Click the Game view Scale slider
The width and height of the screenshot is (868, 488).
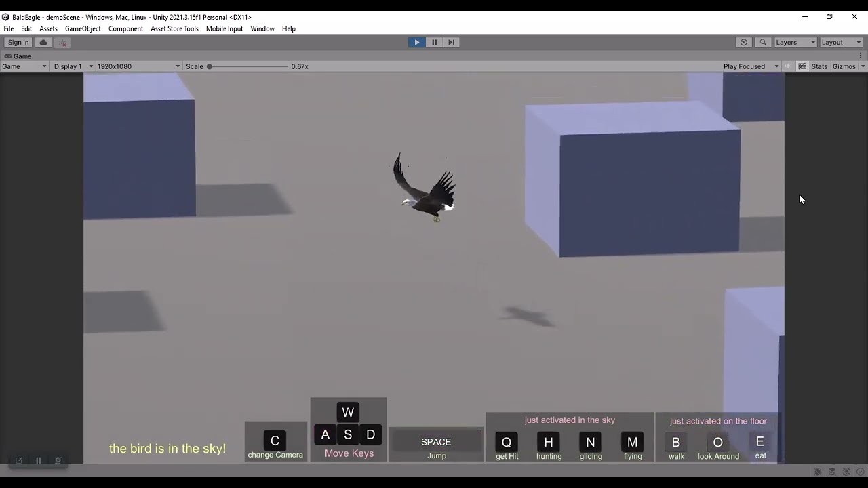point(248,66)
